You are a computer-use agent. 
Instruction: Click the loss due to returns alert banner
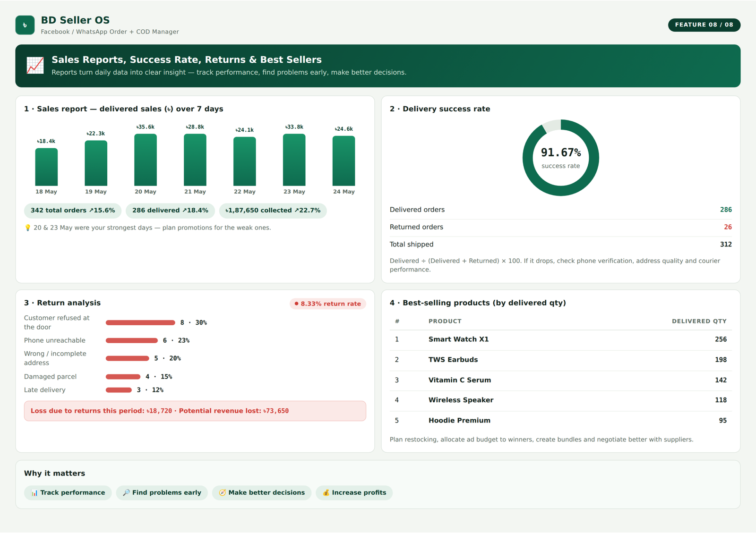195,411
